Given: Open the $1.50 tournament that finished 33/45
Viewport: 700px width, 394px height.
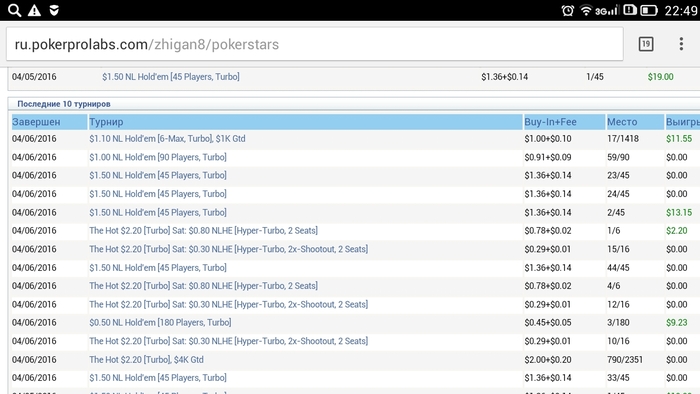Looking at the screenshot, I should tap(158, 378).
